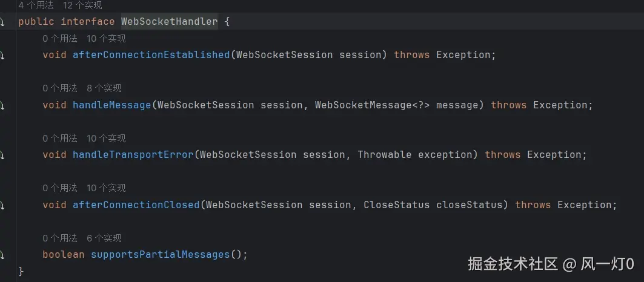Click the WebSocketHandler interface name
644x282 pixels.
click(169, 22)
